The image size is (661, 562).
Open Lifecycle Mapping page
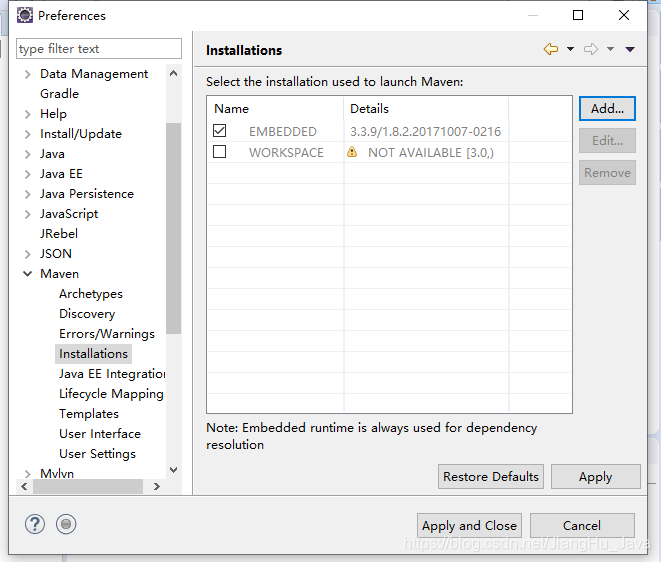point(111,394)
